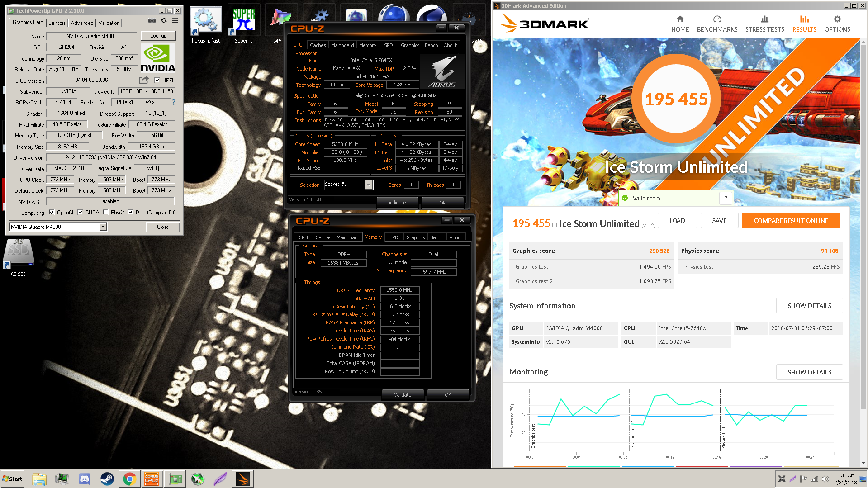The width and height of the screenshot is (868, 488).
Task: Open the GPU-Z hamburger menu
Action: pos(175,20)
